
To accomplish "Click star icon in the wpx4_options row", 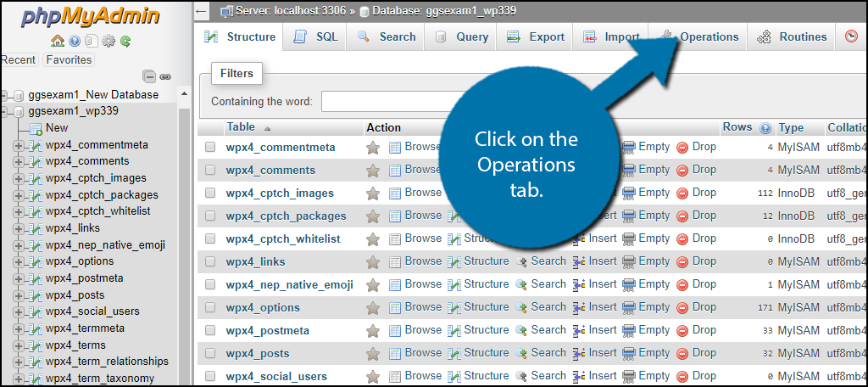I will pyautogui.click(x=373, y=307).
